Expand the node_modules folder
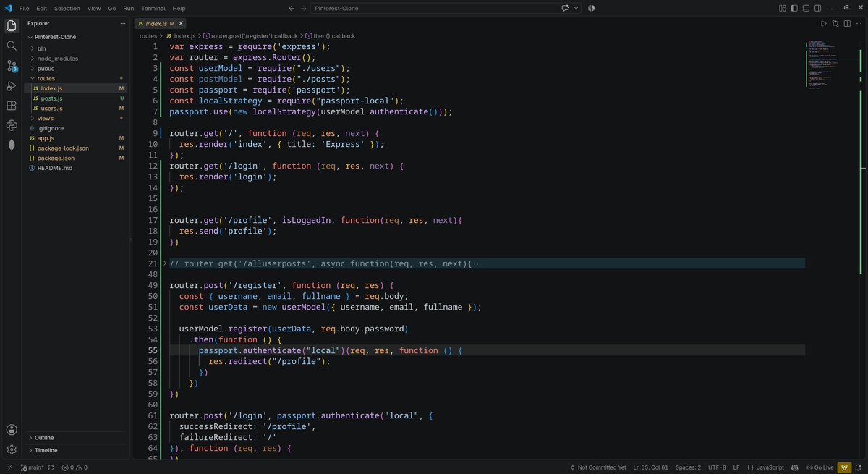The image size is (868, 474). 76,59
